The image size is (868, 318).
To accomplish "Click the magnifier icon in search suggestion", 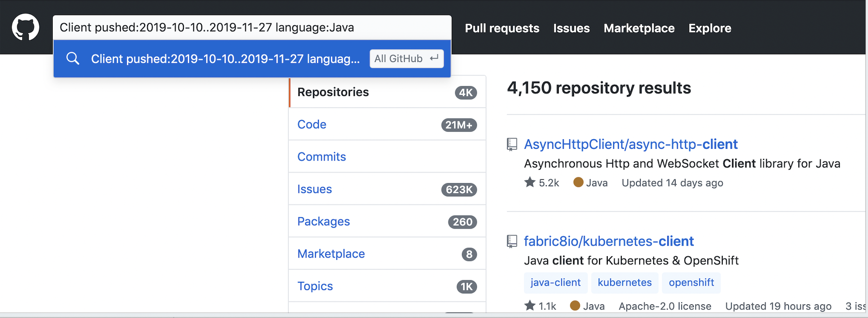I will [73, 58].
